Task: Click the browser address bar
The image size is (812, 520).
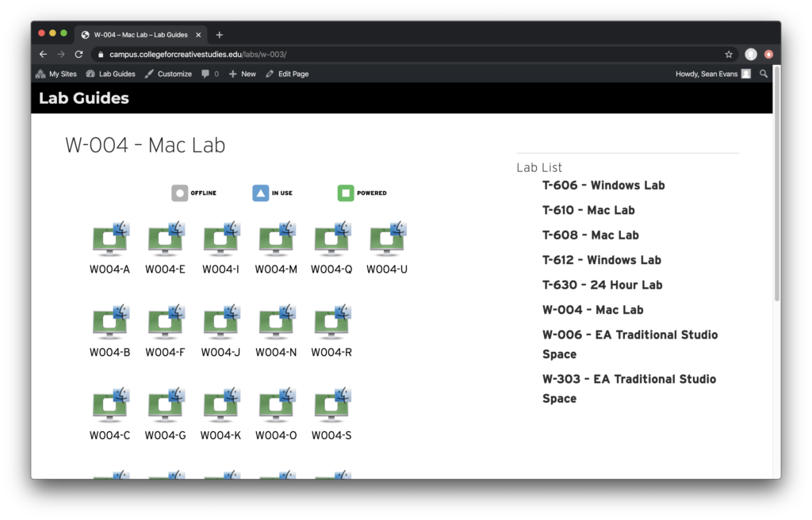Action: pos(396,54)
